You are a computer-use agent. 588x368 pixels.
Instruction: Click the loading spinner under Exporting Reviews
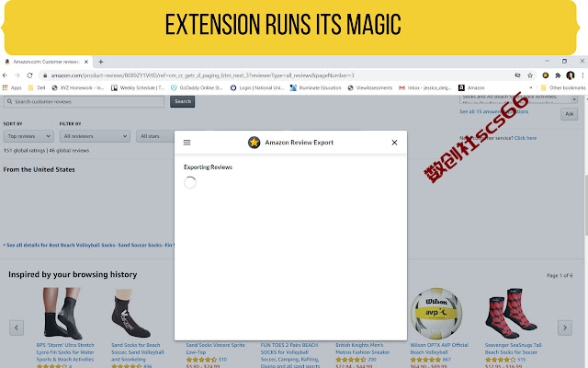[x=190, y=182]
